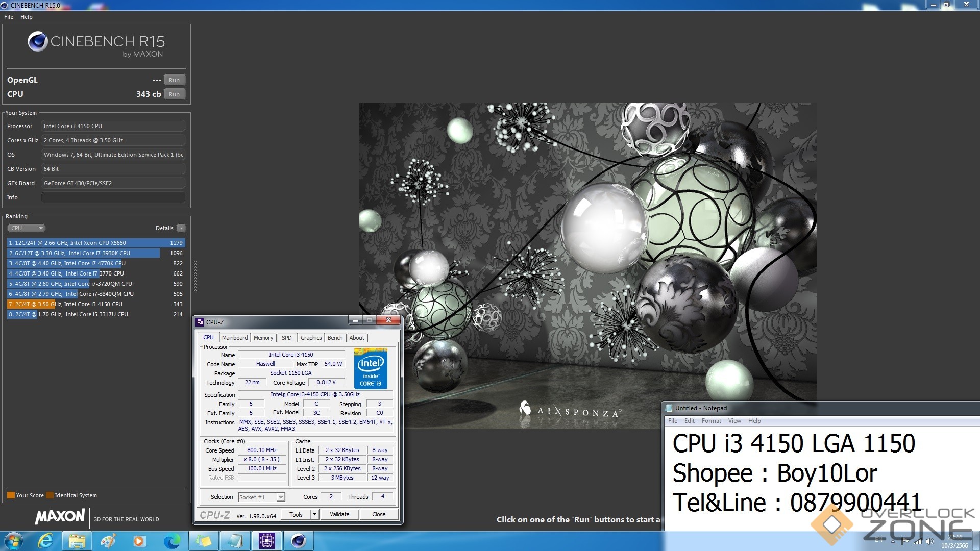Click Cinebench icon in taskbar
The width and height of the screenshot is (980, 551).
[x=298, y=541]
